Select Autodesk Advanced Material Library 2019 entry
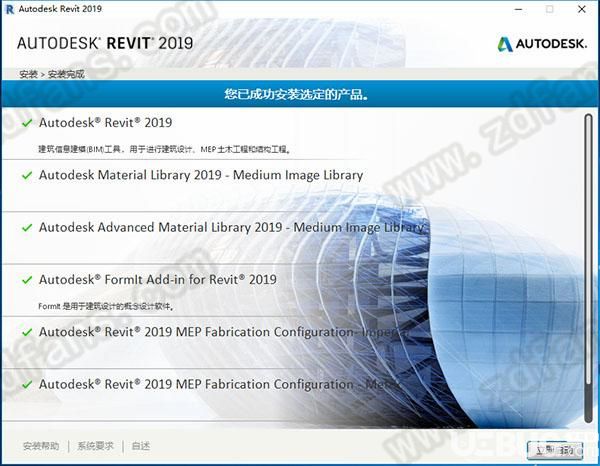Viewport: 600px width, 466px height. [232, 228]
